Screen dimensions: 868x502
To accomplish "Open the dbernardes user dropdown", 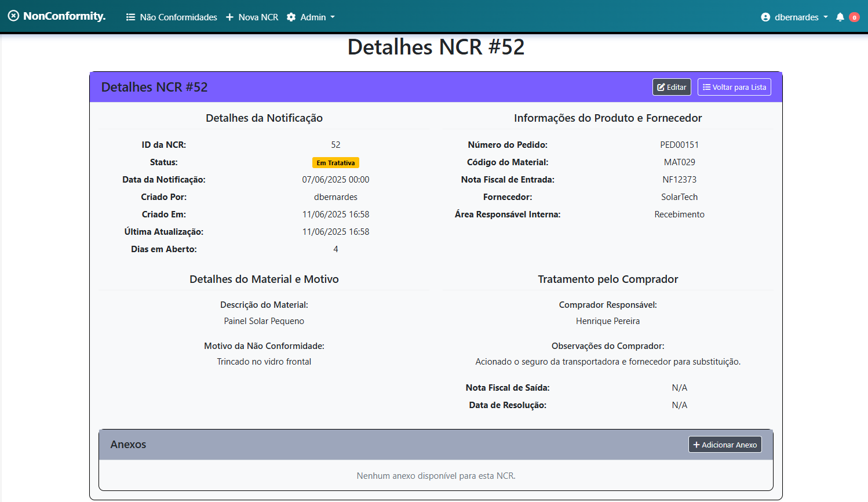I will point(796,17).
